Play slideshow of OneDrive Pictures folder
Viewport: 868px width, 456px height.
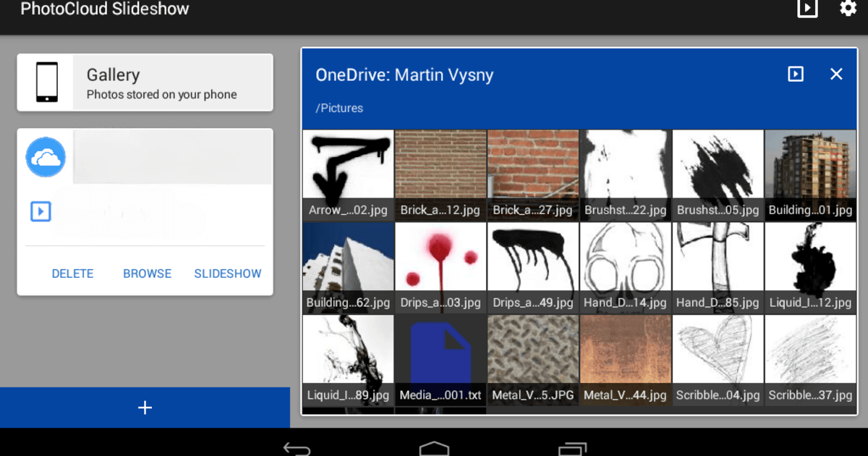(796, 74)
